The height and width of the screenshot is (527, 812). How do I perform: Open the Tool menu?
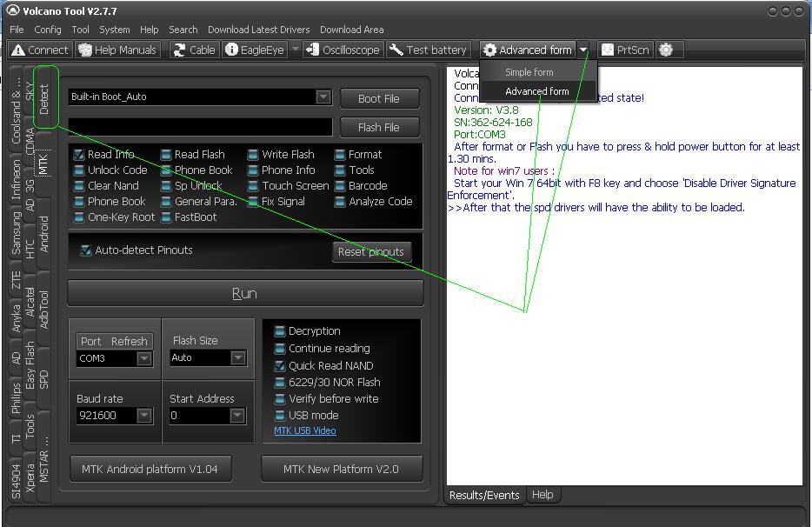(80, 30)
